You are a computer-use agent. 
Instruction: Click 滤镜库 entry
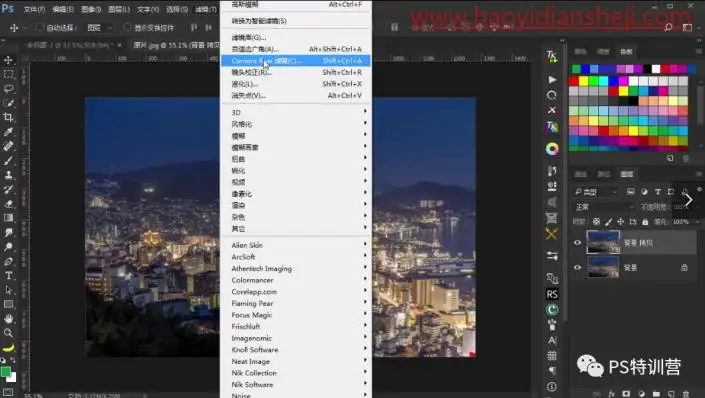pyautogui.click(x=296, y=37)
